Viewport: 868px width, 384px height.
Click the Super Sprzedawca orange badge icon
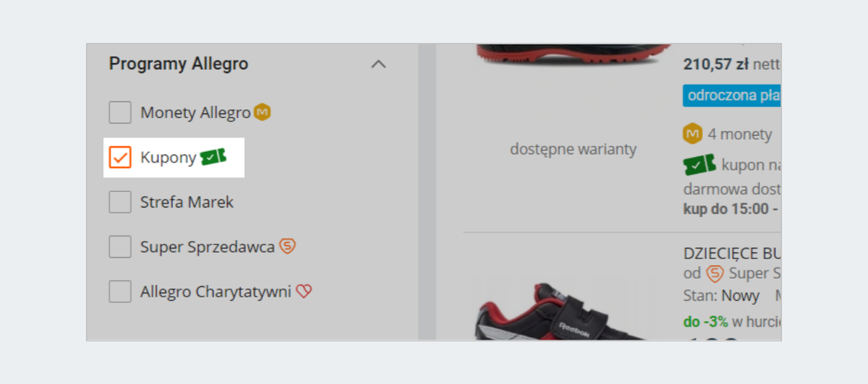tap(288, 247)
